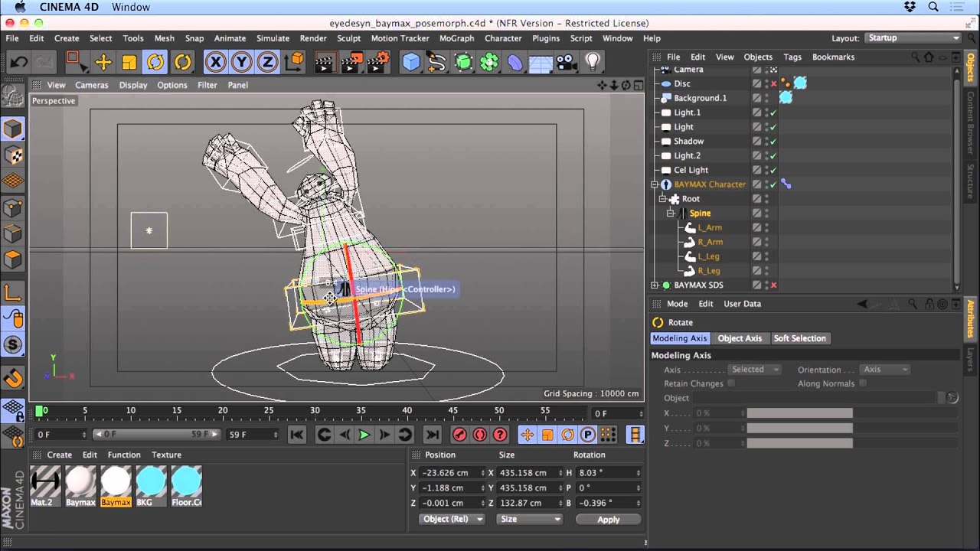This screenshot has height=551, width=980.
Task: Open the Simulate menu
Action: click(273, 38)
